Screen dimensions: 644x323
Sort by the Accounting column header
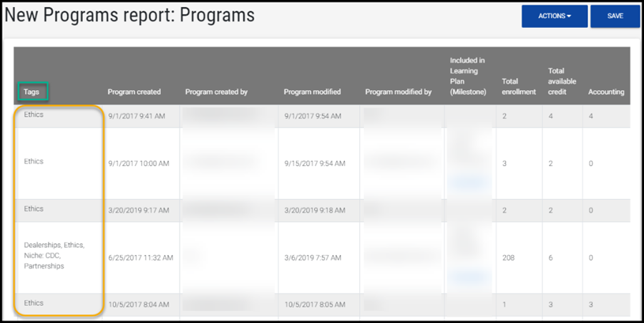click(606, 92)
